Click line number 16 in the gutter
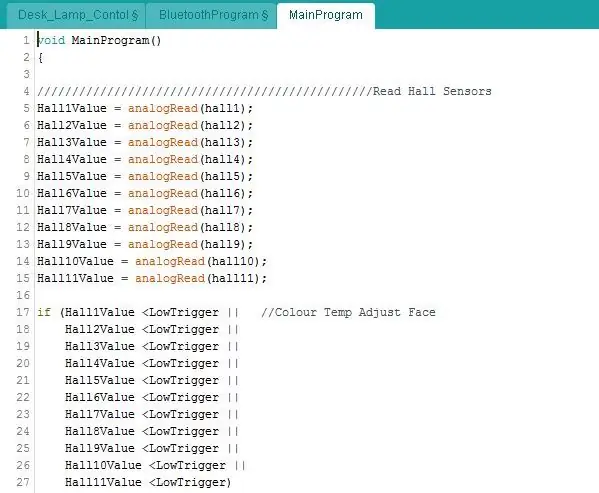The image size is (599, 493). (x=23, y=295)
